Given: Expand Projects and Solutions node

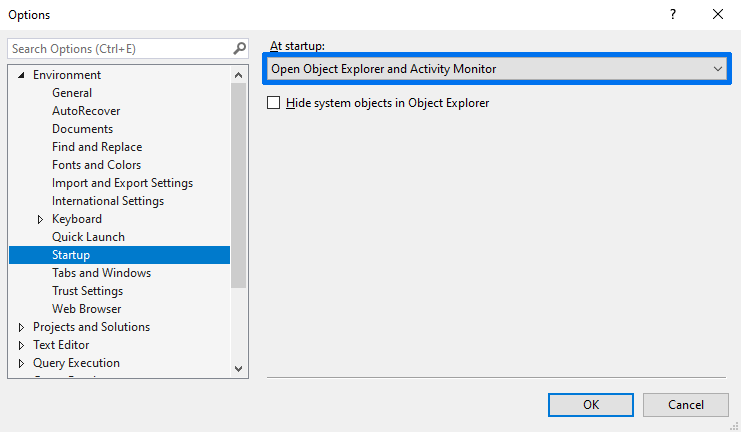Looking at the screenshot, I should pos(21,327).
